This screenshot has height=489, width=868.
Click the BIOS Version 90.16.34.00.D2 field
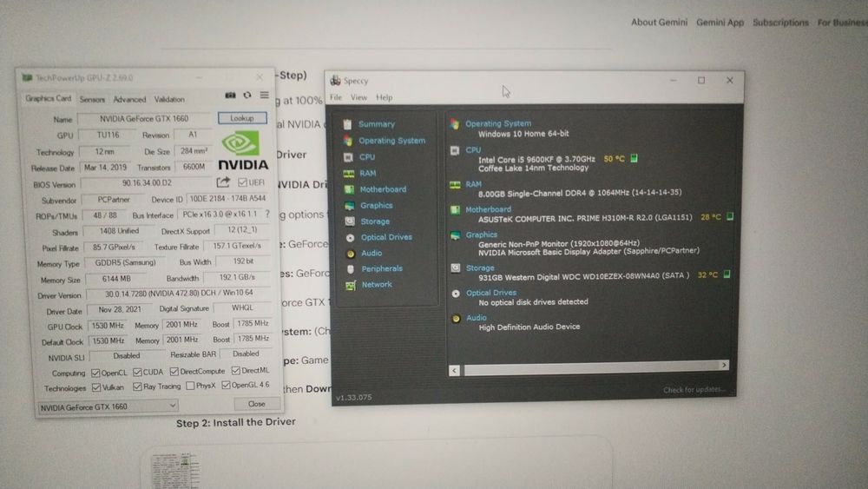point(147,182)
